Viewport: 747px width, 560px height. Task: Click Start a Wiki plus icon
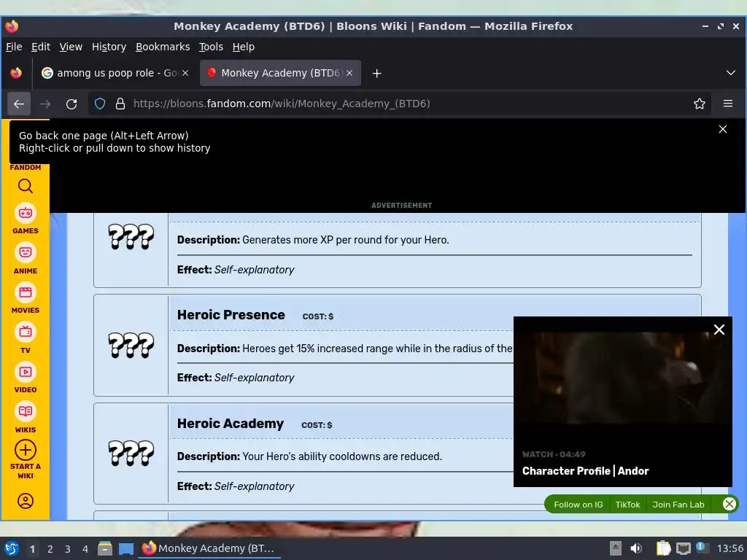pyautogui.click(x=26, y=449)
